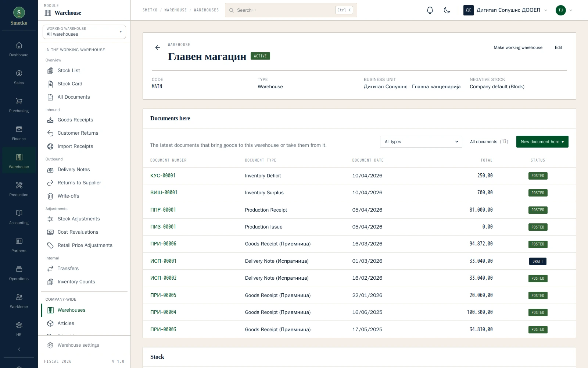
Task: Select Goods Receipts in the sidebar
Action: pyautogui.click(x=84, y=120)
